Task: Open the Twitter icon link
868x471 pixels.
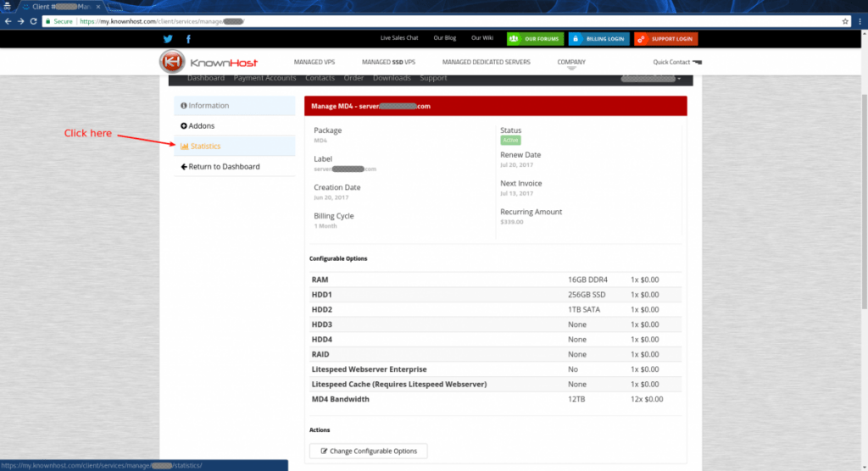Action: pyautogui.click(x=168, y=39)
